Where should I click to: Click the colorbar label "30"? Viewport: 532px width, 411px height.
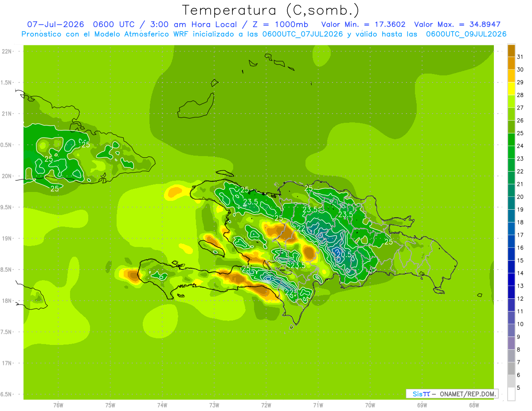(520, 70)
